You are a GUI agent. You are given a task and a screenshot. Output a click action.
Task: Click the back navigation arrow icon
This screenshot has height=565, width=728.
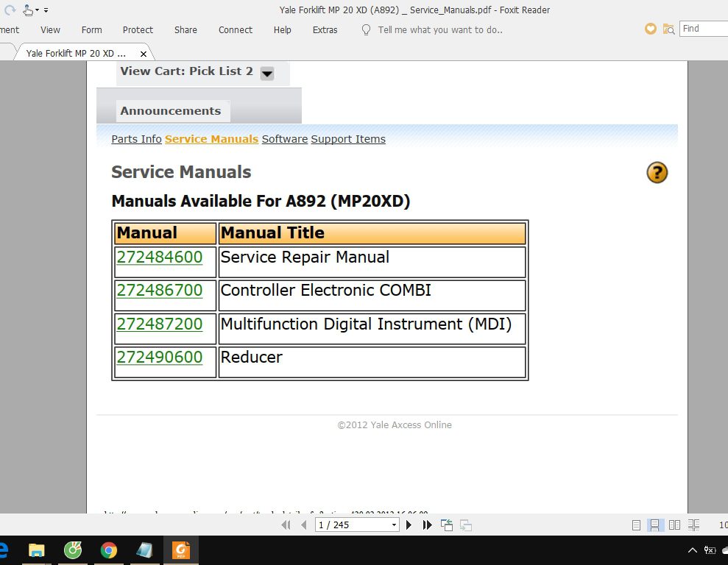click(x=303, y=525)
